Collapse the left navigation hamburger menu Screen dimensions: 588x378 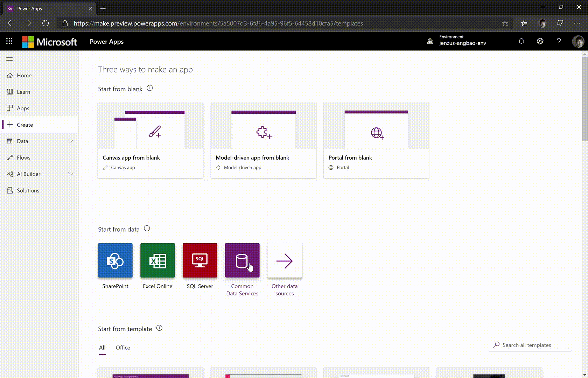(x=9, y=59)
